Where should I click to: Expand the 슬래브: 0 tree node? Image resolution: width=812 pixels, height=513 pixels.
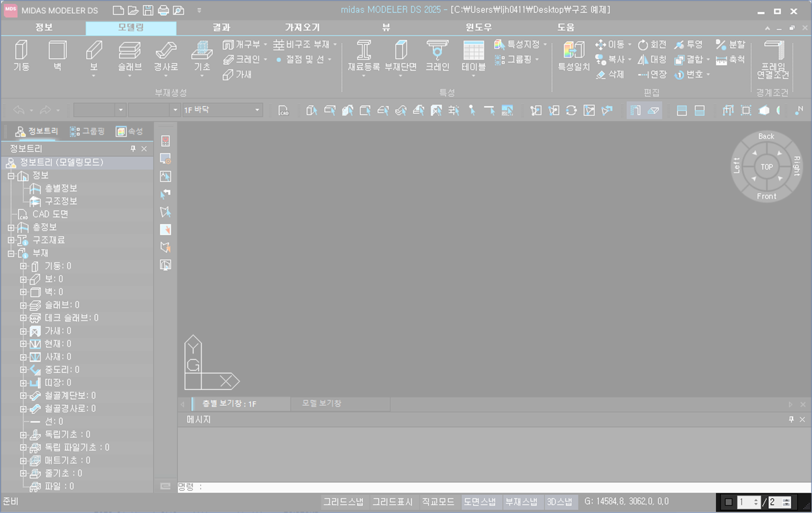(23, 305)
